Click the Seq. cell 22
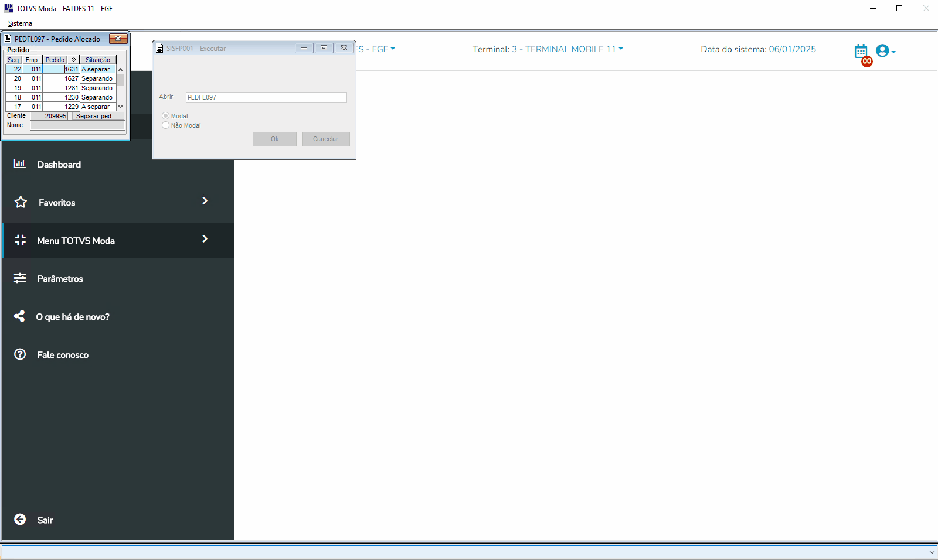 [x=14, y=69]
